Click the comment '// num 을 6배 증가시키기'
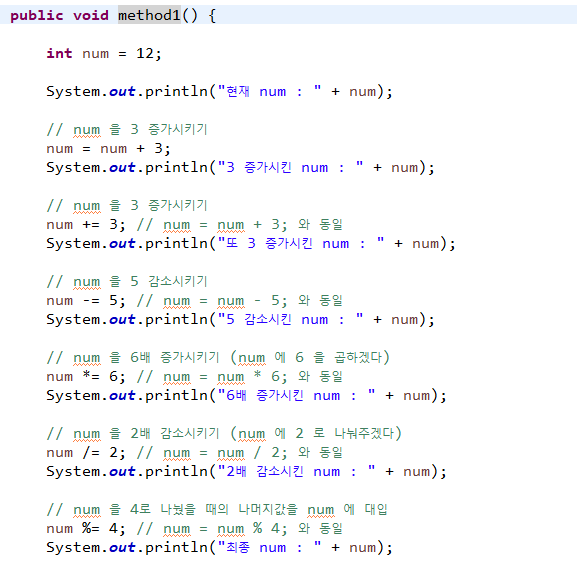 218,357
